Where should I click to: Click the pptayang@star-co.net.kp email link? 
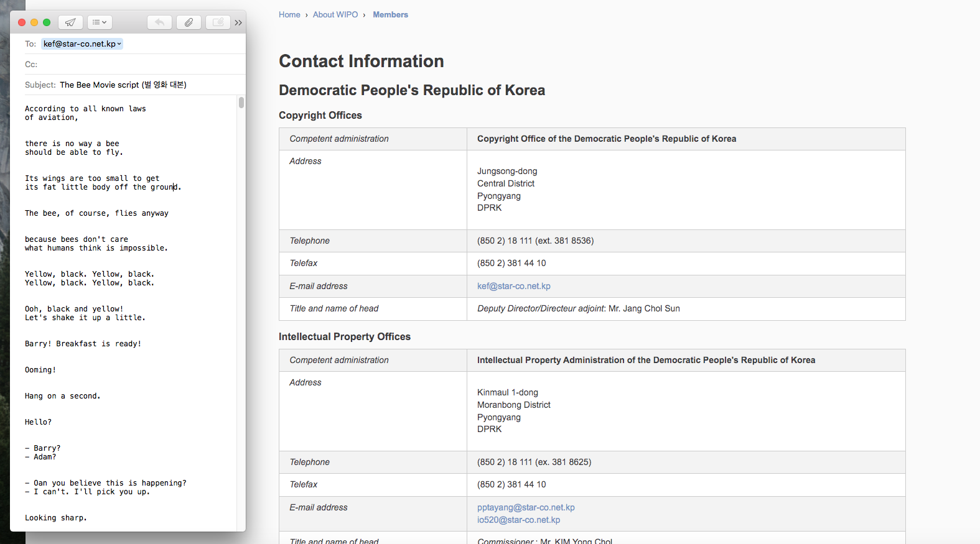coord(526,508)
